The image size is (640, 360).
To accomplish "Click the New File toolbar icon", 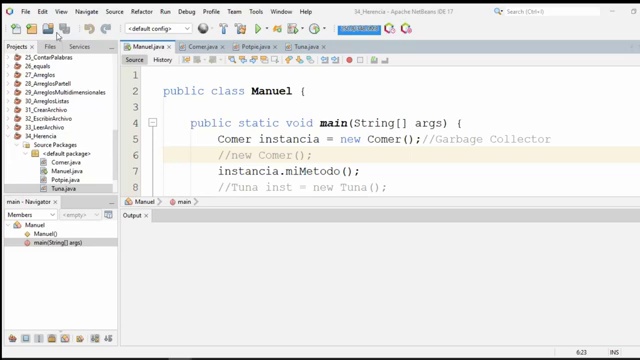I will coord(16,29).
